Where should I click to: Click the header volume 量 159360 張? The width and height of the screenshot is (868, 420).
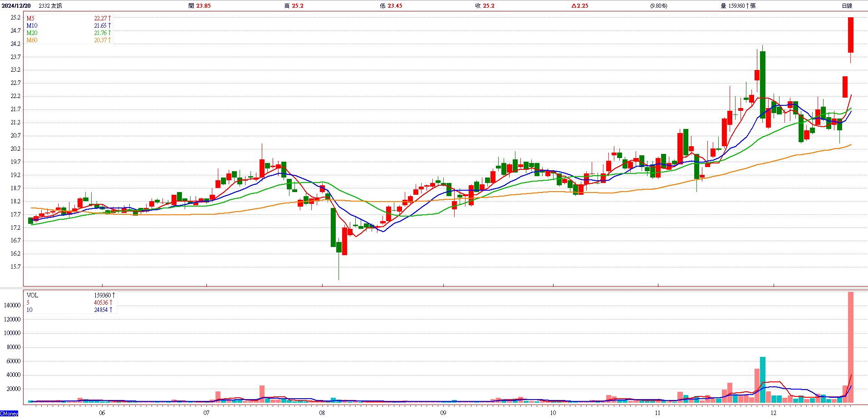tap(738, 6)
